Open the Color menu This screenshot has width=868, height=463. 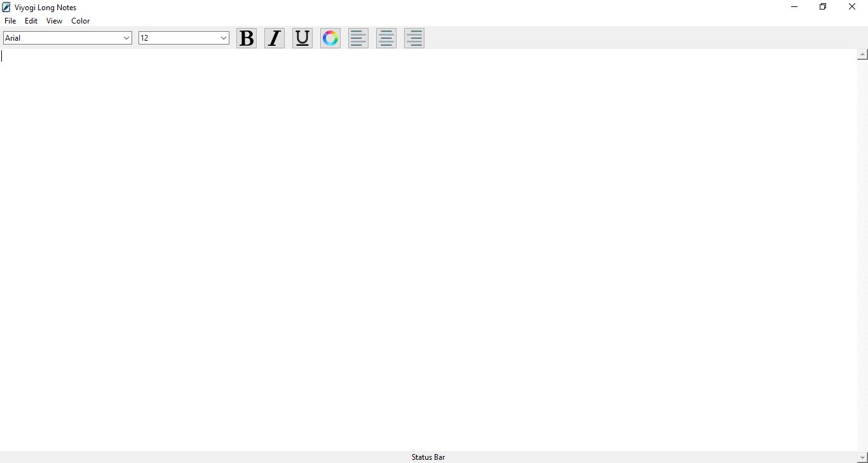[x=80, y=21]
